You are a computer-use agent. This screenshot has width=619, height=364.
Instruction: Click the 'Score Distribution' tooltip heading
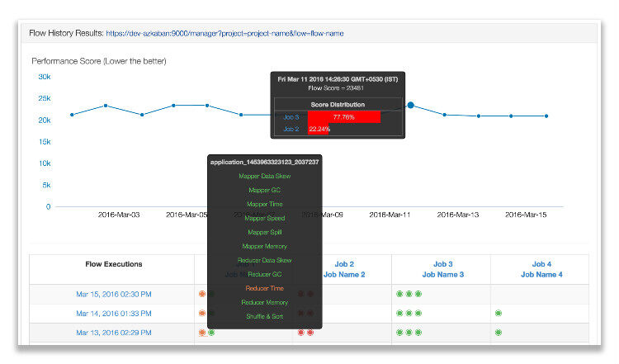pos(338,105)
